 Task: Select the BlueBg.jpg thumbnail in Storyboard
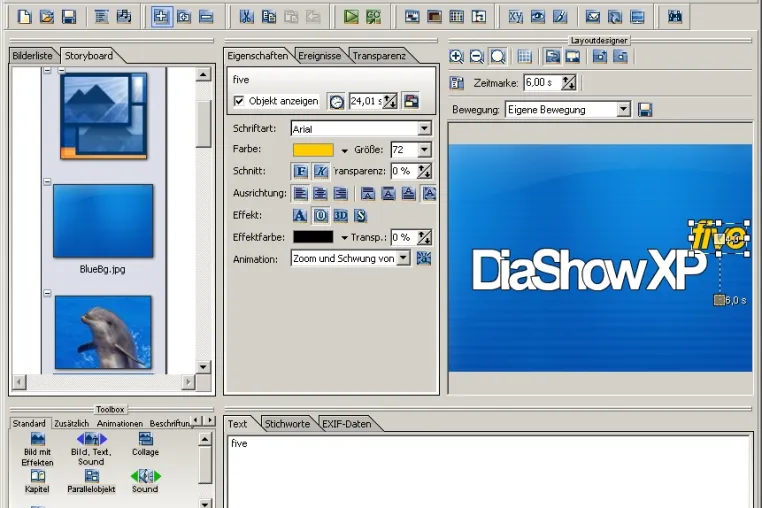point(103,221)
